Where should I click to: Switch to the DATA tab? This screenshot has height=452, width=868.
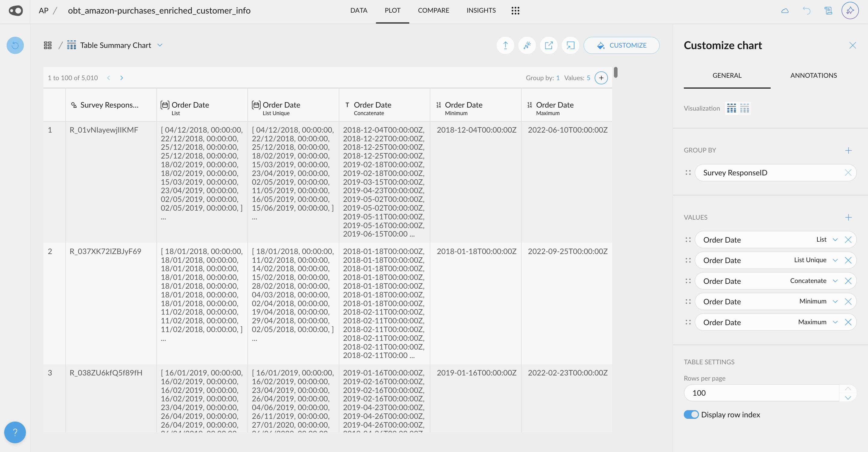359,11
